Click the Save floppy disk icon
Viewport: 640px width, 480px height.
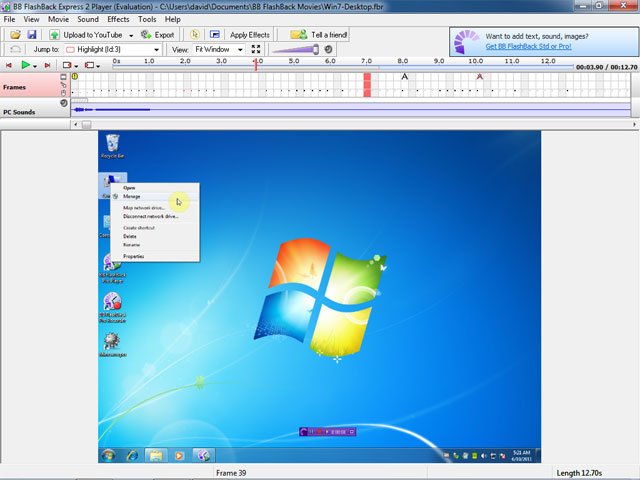coord(32,34)
